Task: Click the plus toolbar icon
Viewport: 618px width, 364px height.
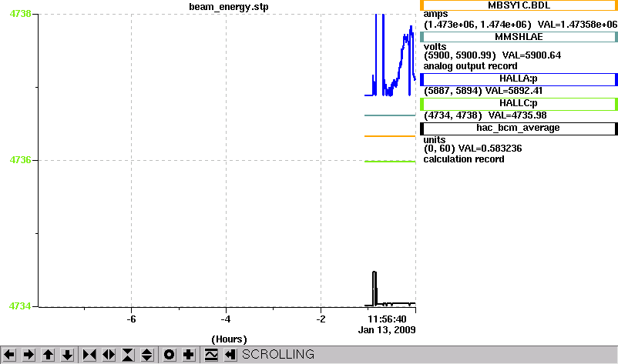Action: coord(189,355)
